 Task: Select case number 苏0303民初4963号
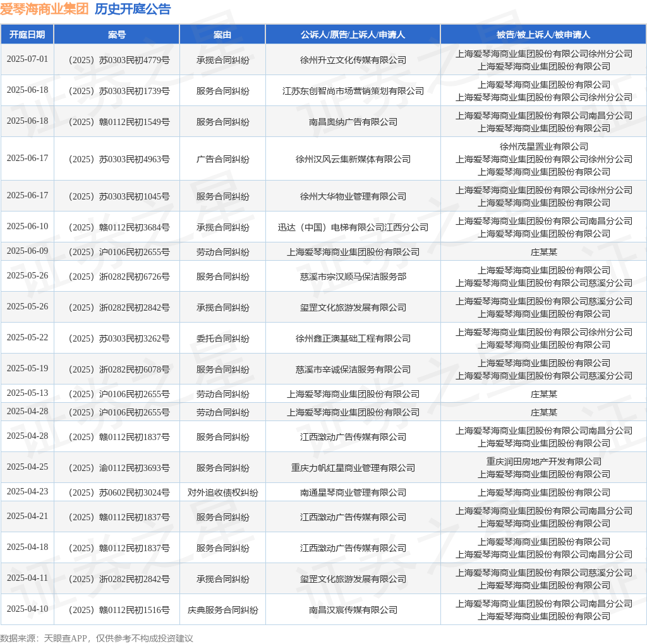[119, 159]
